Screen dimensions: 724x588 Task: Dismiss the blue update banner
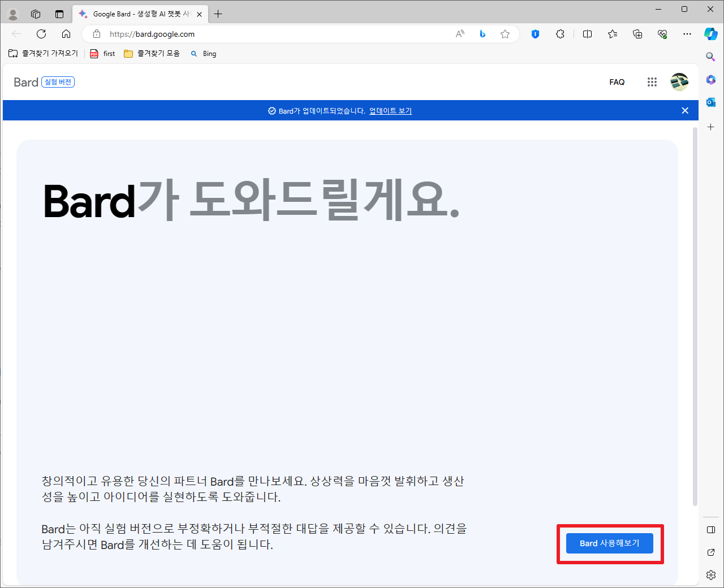pos(685,111)
